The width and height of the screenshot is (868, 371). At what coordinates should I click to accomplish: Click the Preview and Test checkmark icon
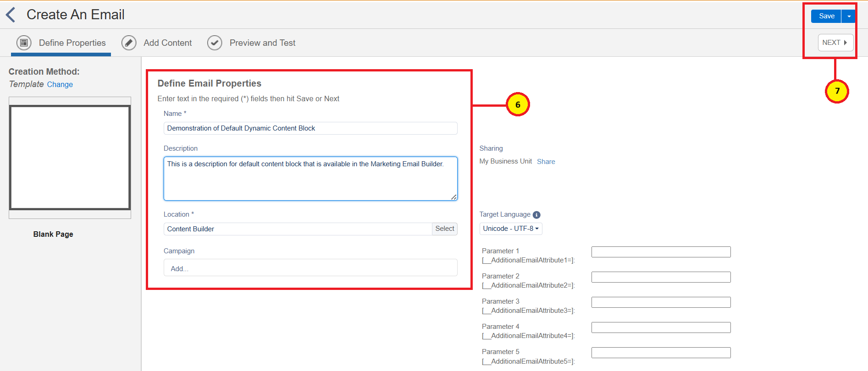(215, 43)
